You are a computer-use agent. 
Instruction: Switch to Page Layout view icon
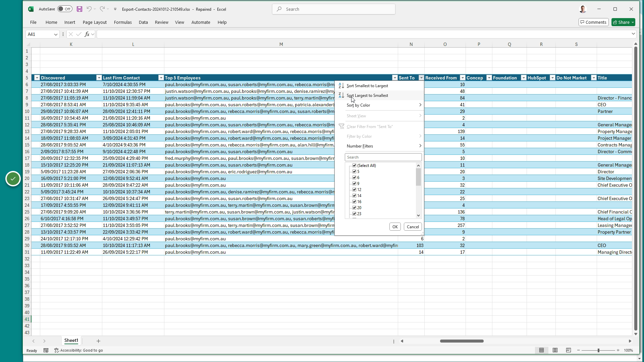coord(555,350)
